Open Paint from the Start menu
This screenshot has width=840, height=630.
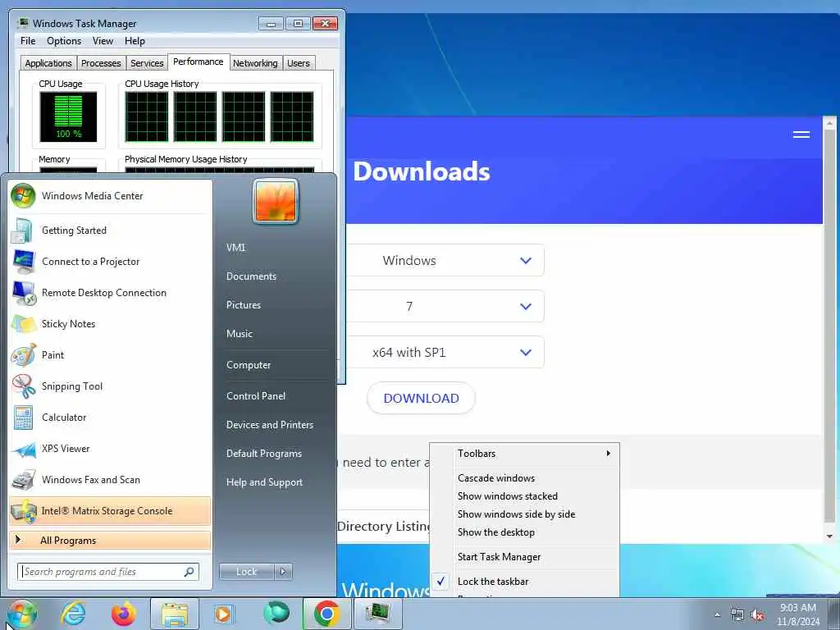(110, 354)
